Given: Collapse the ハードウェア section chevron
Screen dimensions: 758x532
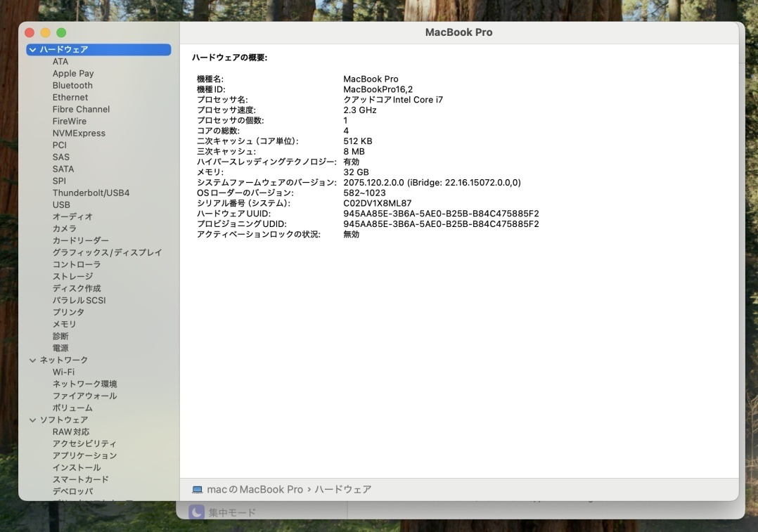Looking at the screenshot, I should (32, 50).
